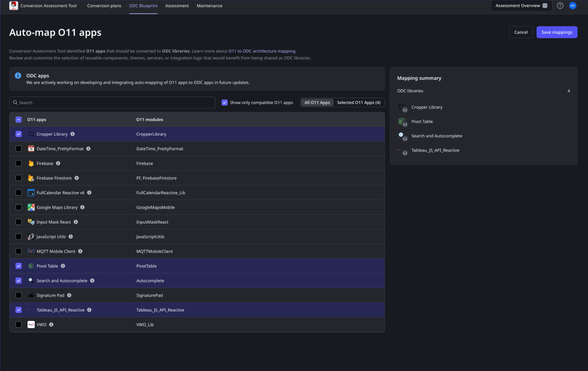Click the GoogleMapsMobile module text
Screen dimensions: 588x371
click(x=156, y=207)
